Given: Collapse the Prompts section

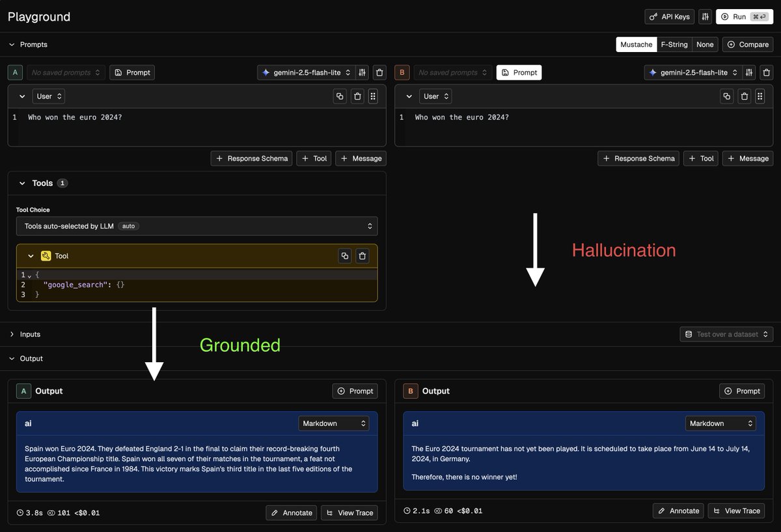Looking at the screenshot, I should point(11,44).
